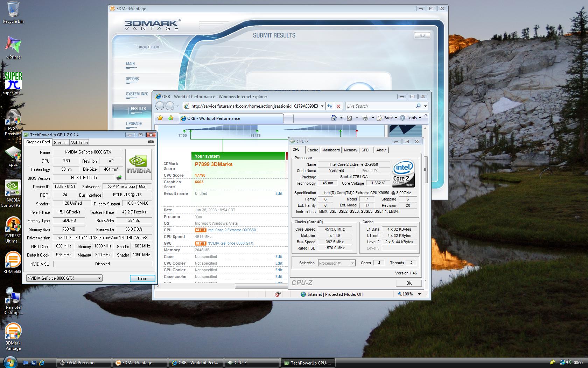Screen dimensions: 588x368
Task: Open the Mainboard tab in CPU-Z
Action: (331, 150)
